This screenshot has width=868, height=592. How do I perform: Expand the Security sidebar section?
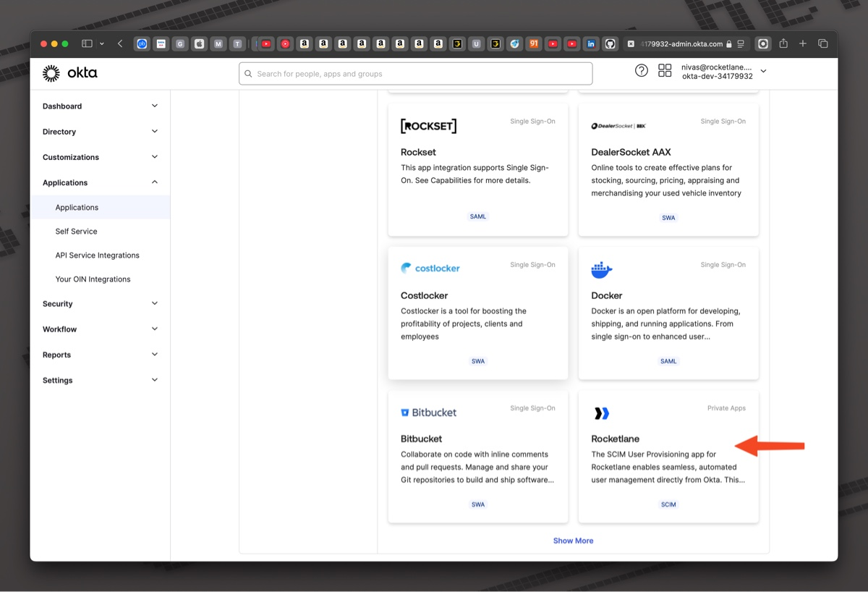(100, 304)
